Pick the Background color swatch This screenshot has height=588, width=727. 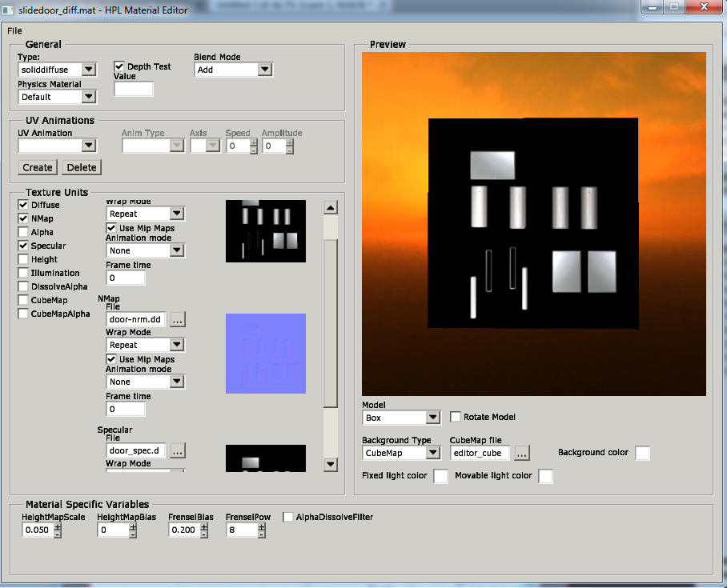pos(642,454)
